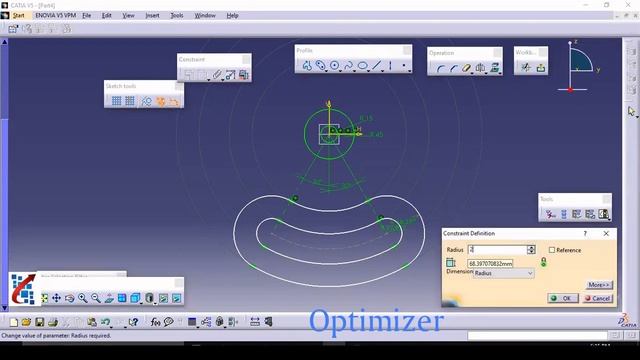
Task: Click the Formula f(x) icon
Action: (x=155, y=322)
